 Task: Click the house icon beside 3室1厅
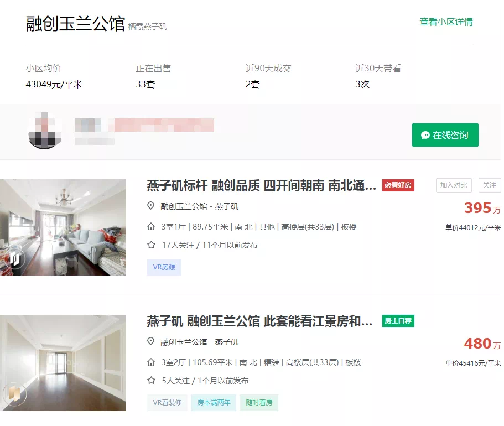pyautogui.click(x=151, y=227)
